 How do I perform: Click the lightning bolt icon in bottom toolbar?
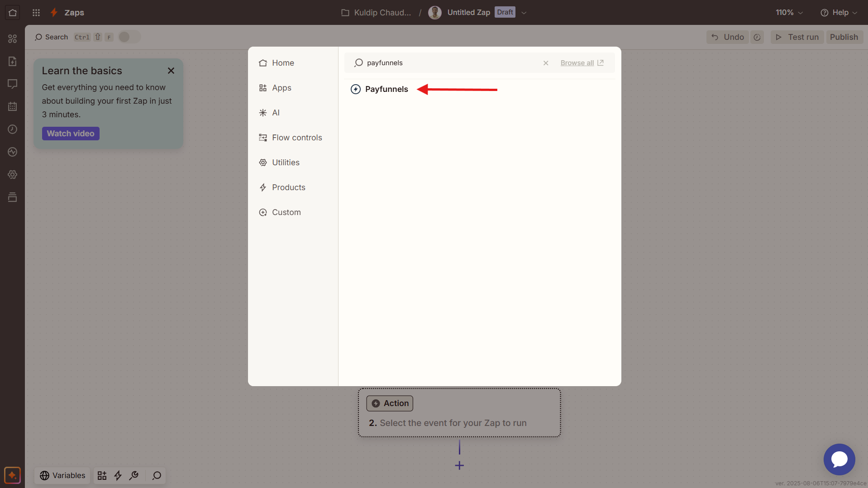click(118, 475)
